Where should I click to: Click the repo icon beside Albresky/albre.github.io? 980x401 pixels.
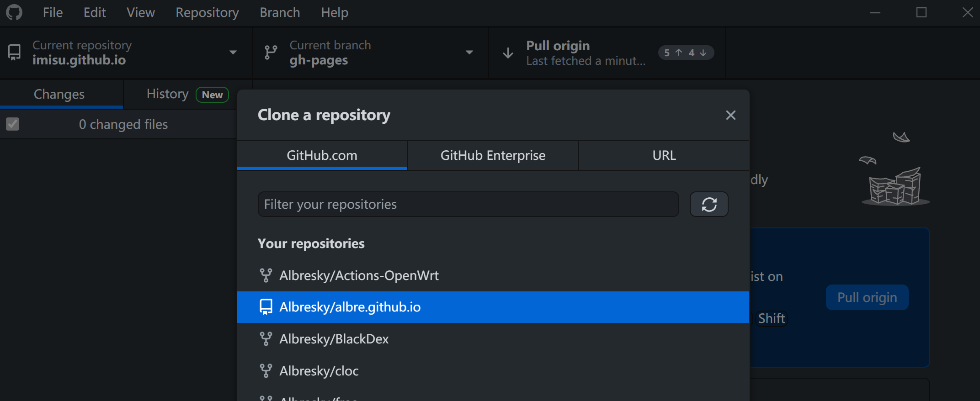point(266,307)
